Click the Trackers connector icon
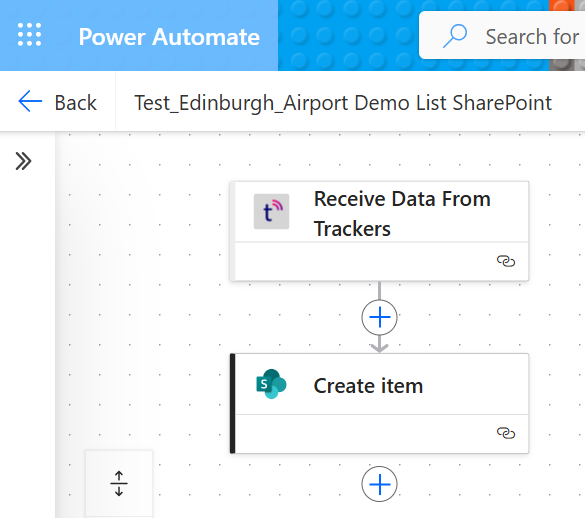The height and width of the screenshot is (518, 585). click(271, 211)
